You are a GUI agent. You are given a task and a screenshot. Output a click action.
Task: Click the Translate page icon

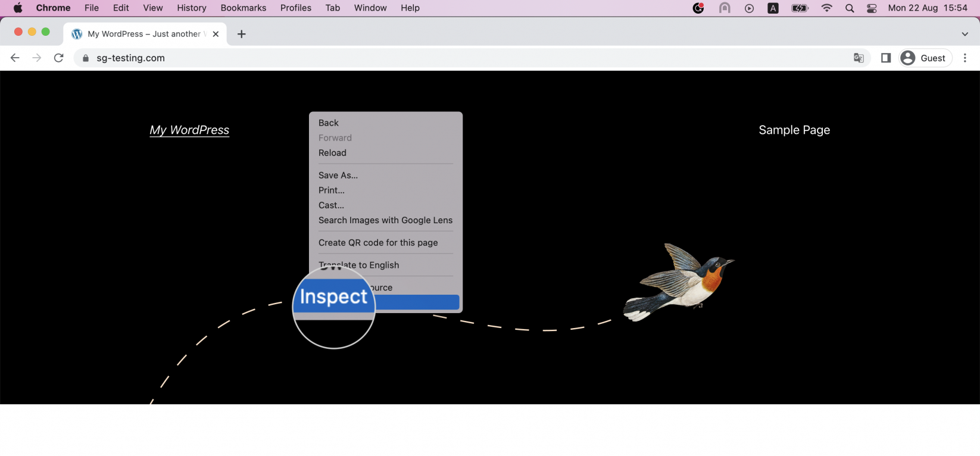click(x=859, y=58)
